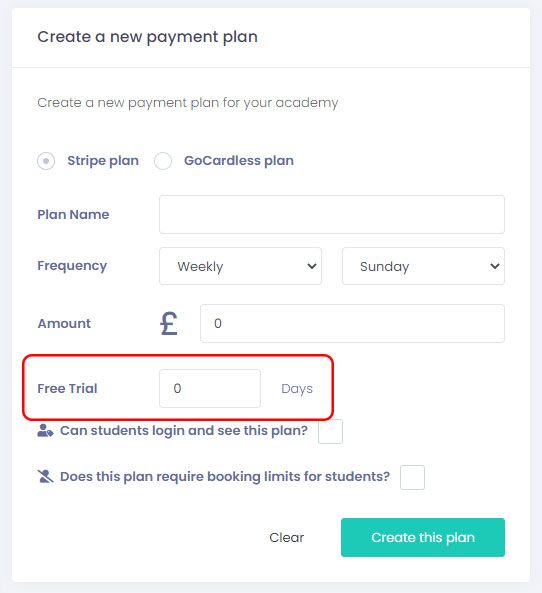Click the GoCardless plan label text
This screenshot has width=542, height=593.
[x=239, y=161]
